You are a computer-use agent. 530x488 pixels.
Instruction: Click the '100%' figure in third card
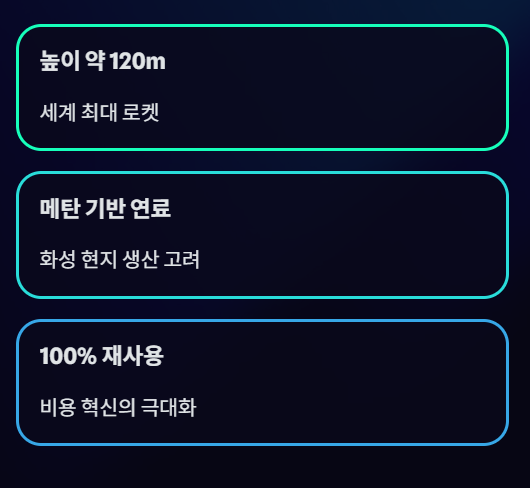coord(68,356)
